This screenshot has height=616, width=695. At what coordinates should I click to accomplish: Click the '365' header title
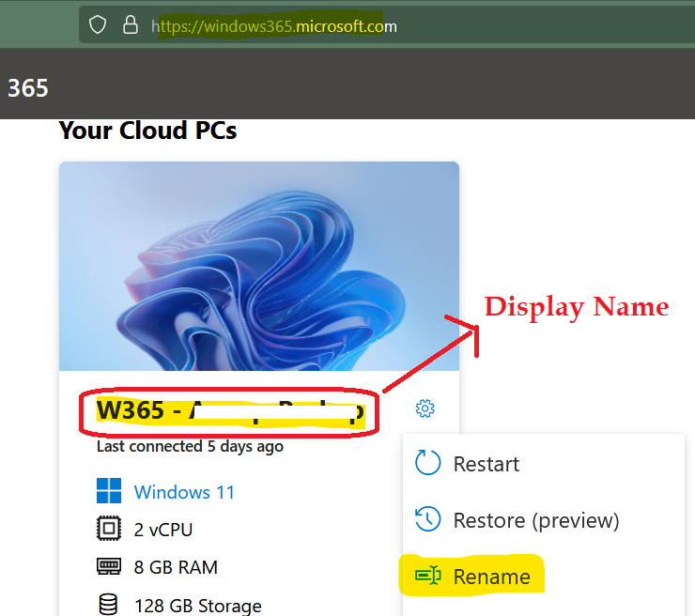28,88
